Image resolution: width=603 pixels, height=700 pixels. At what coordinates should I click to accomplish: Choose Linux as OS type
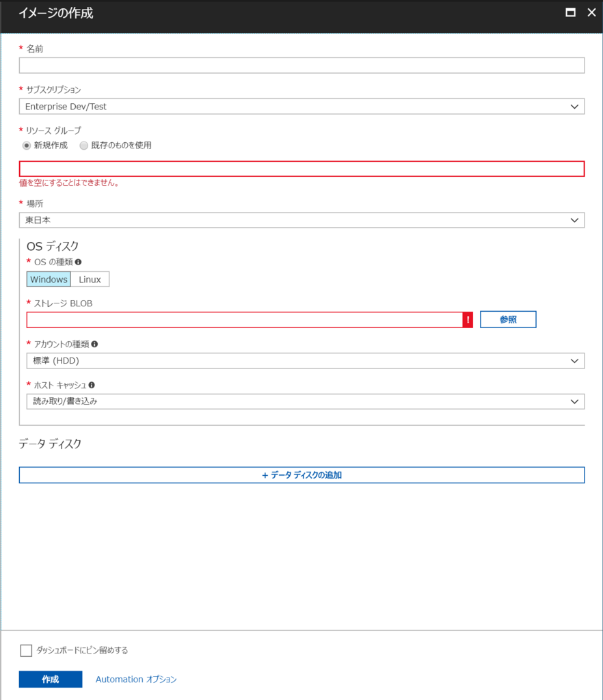point(90,280)
